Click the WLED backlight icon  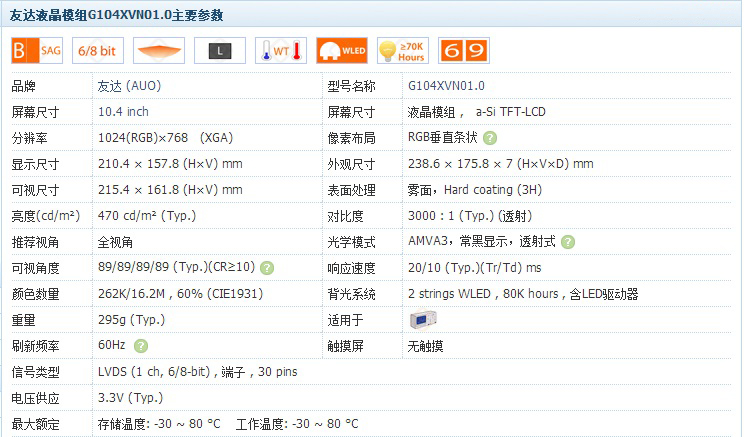click(x=342, y=51)
